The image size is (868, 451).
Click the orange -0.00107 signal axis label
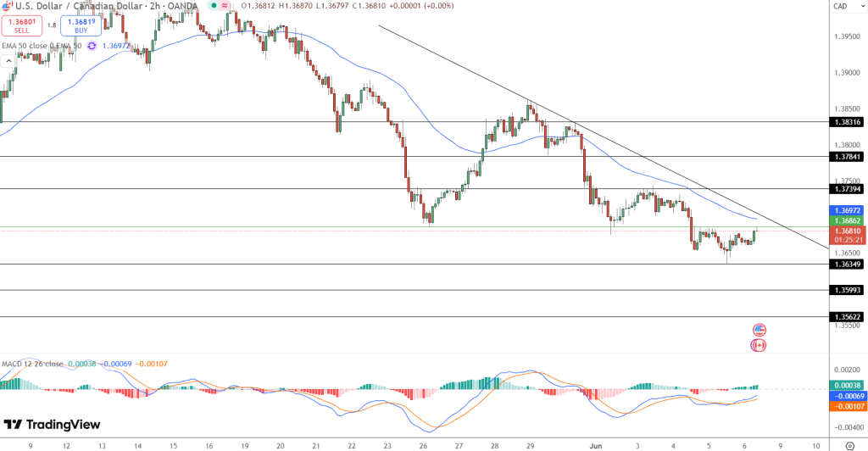[847, 406]
